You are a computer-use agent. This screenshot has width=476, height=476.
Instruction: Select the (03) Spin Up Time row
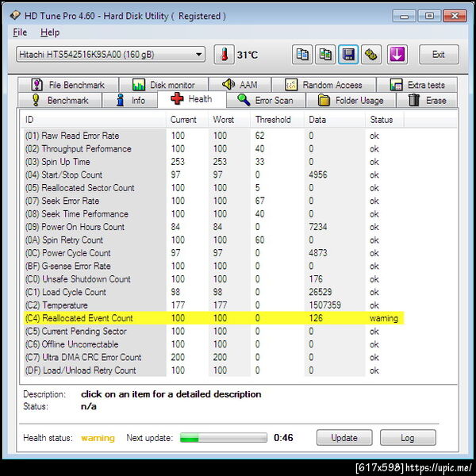[214, 162]
